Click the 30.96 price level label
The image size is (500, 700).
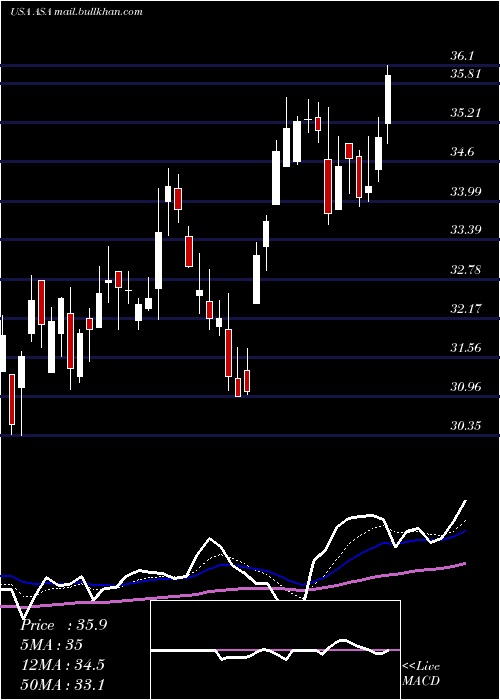click(465, 386)
